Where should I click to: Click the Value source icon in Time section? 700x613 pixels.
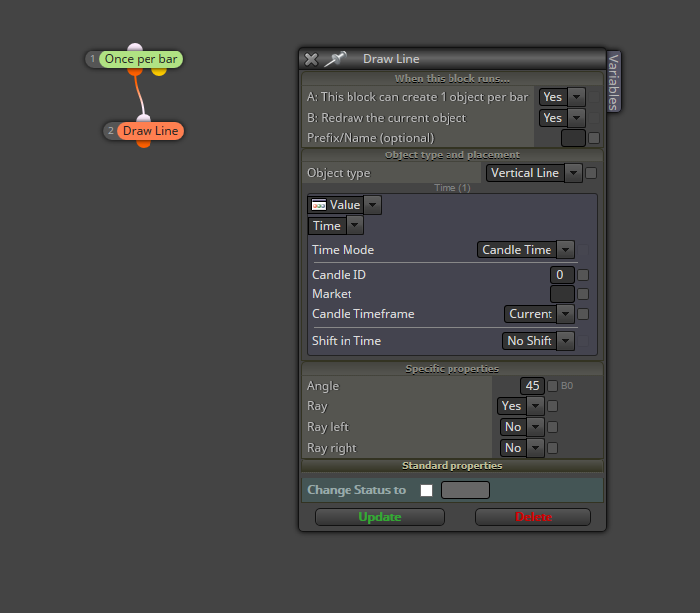click(x=318, y=205)
